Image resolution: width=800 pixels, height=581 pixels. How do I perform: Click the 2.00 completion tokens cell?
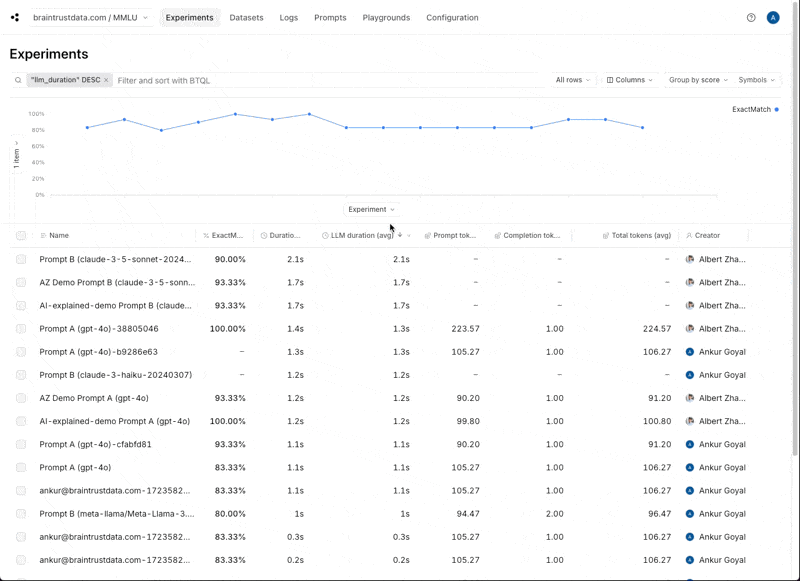(555, 514)
